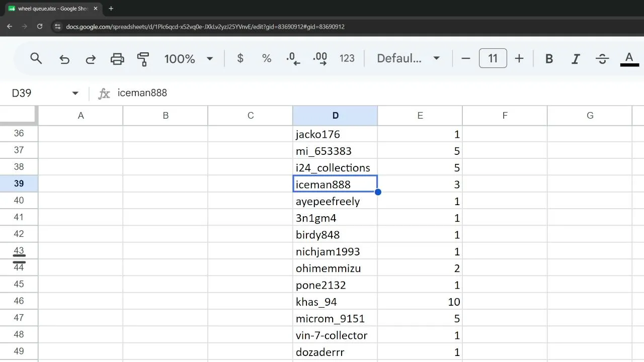644x362 pixels.
Task: Select cell containing ayepeefreely
Action: pos(335,201)
